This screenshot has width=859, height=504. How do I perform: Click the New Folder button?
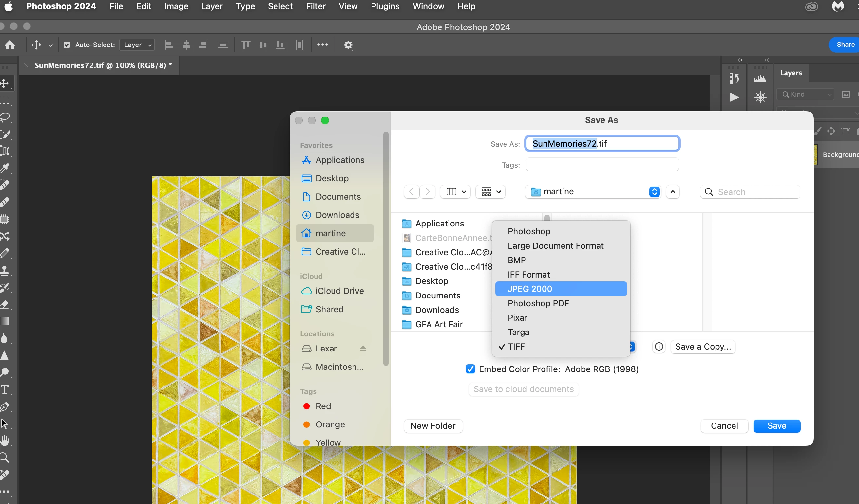(x=432, y=426)
